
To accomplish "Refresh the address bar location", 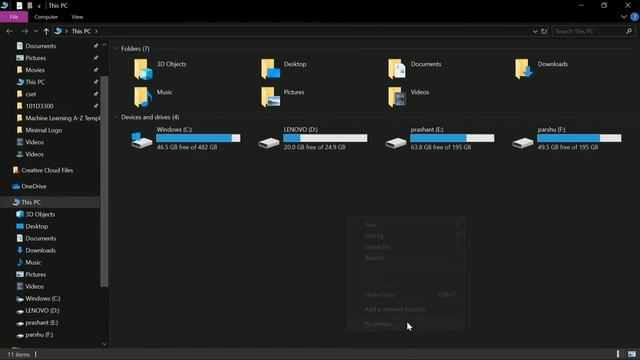I will [x=544, y=31].
